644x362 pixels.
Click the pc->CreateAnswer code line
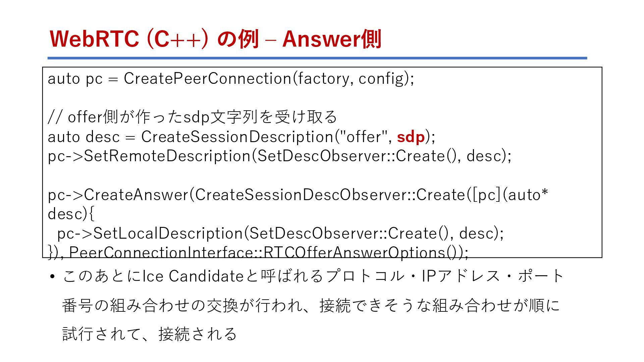[x=298, y=195]
